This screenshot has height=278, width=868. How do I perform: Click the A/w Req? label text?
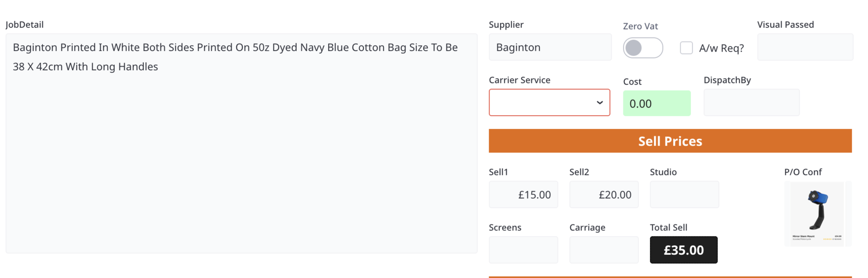click(721, 49)
